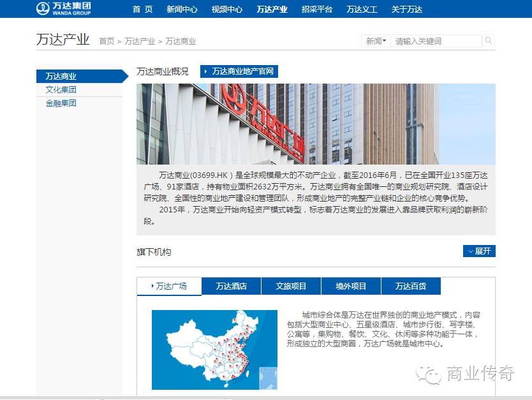532x400 pixels.
Task: Click the 旗下机构 heading
Action: (x=154, y=252)
